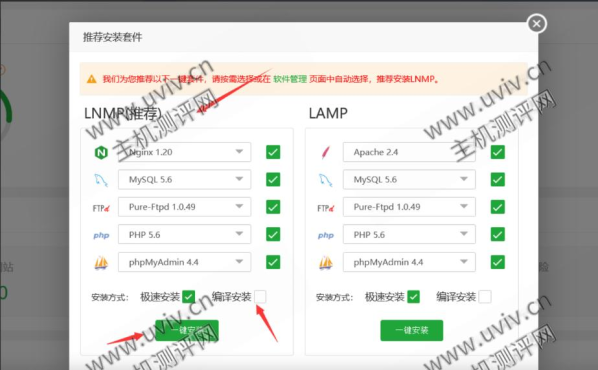Viewport: 598px width, 370px height.
Task: Expand the LNMP PHP 5.6 dropdown
Action: [185, 234]
